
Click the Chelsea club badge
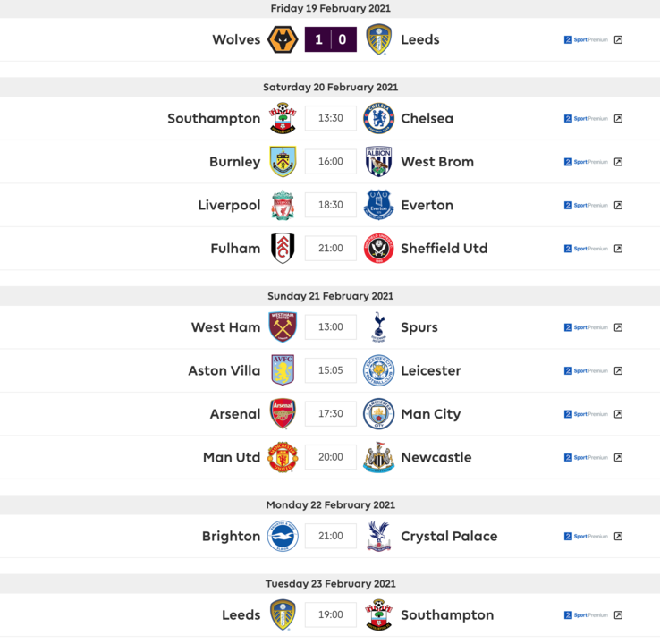pyautogui.click(x=379, y=118)
